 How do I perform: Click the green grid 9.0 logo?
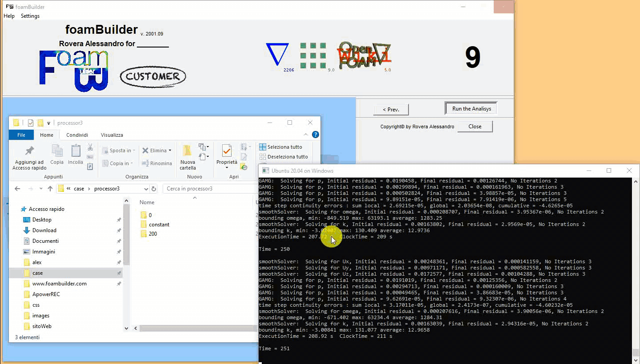pyautogui.click(x=313, y=55)
